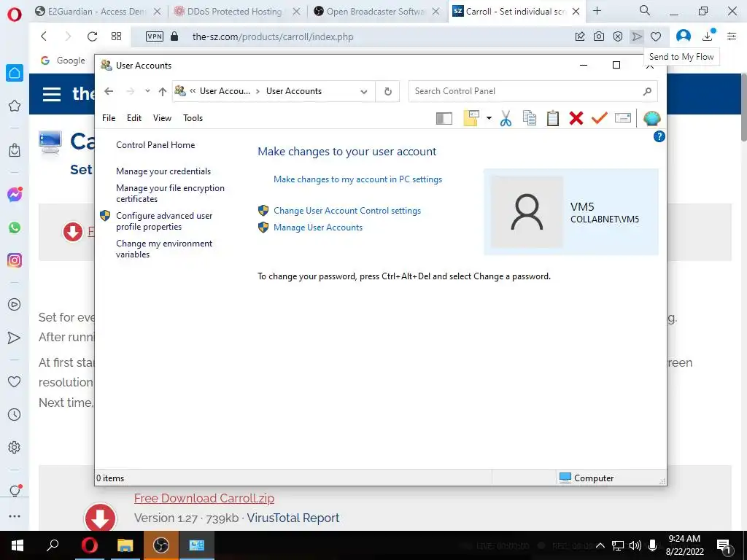Click Opera search tabs magnifier icon
The height and width of the screenshot is (560, 747).
click(645, 10)
